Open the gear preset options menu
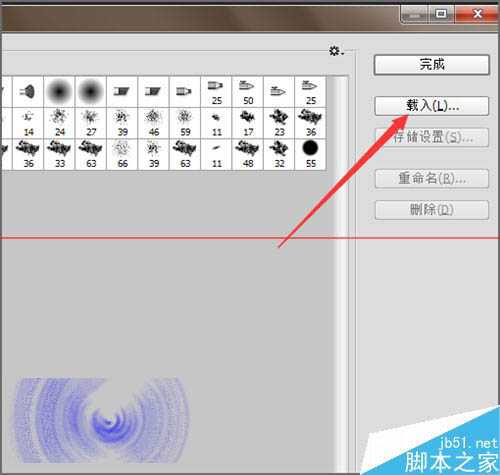Screen dimensions: 500x475 coord(336,51)
